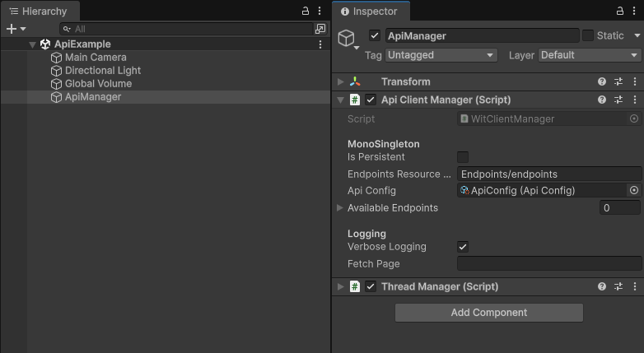This screenshot has height=353, width=644.
Task: Click the Add Component button
Action: (x=488, y=313)
